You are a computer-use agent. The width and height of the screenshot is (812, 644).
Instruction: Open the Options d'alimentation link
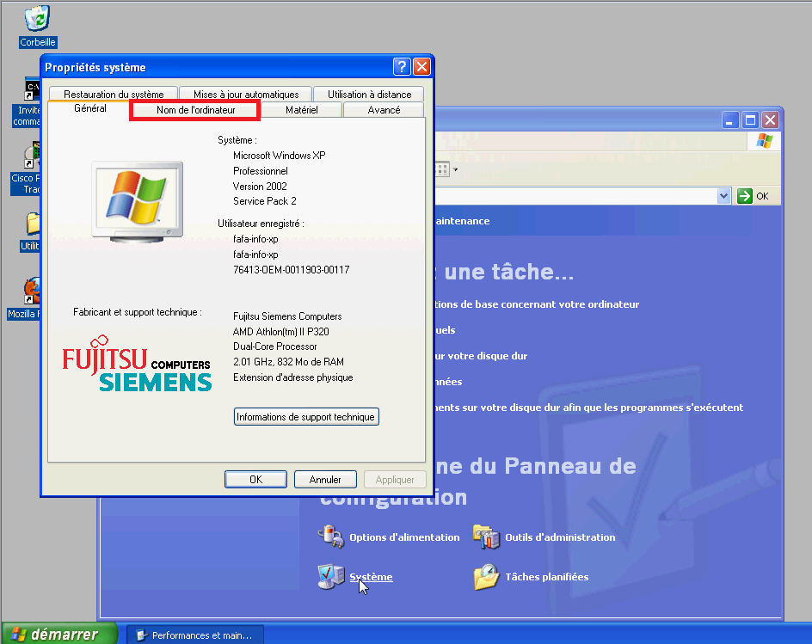[x=404, y=537]
